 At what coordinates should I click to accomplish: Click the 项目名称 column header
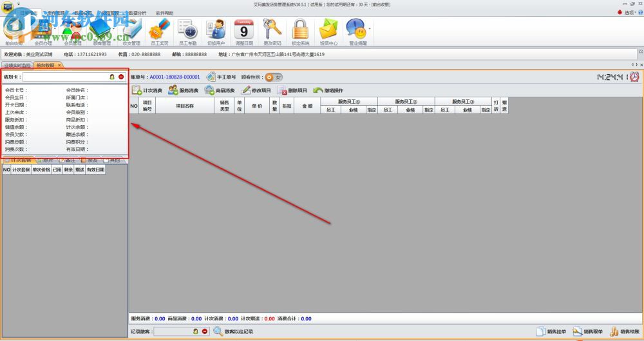click(185, 106)
